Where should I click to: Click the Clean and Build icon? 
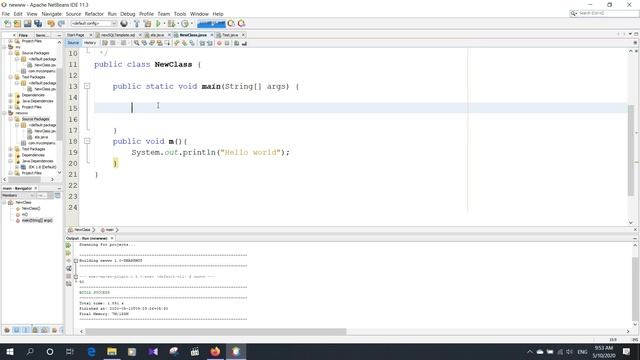147,24
